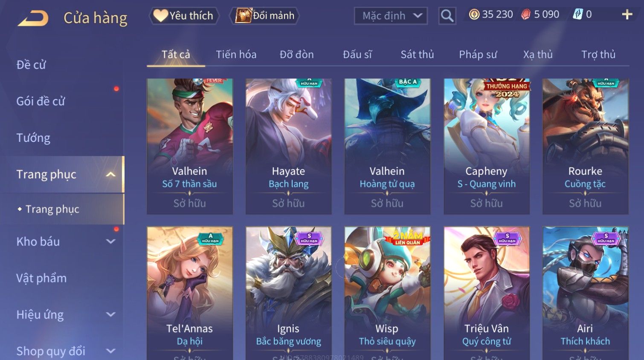Tap the gold coin balance icon
Image resolution: width=644 pixels, height=360 pixels.
pyautogui.click(x=474, y=14)
